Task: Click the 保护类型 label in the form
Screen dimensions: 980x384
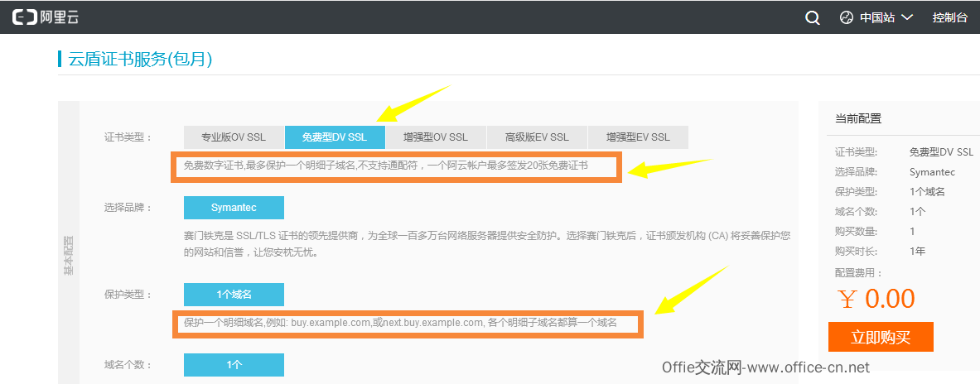Action: coord(128,294)
